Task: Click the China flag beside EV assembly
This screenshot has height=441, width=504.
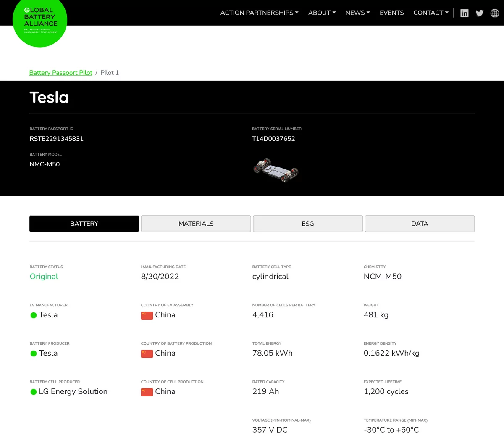Action: [x=147, y=315]
